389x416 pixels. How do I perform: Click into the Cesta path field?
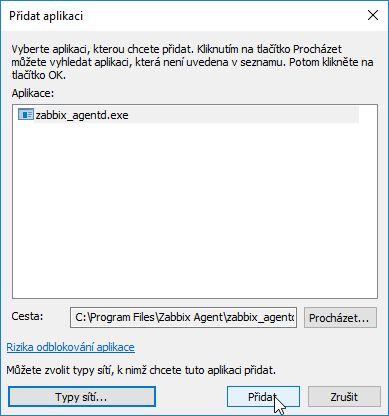[183, 317]
